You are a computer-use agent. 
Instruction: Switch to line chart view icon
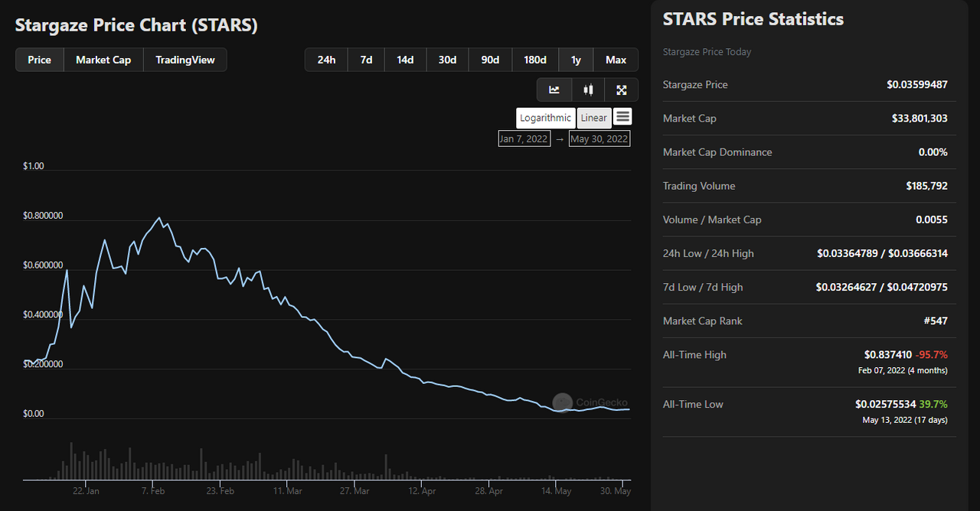point(554,90)
